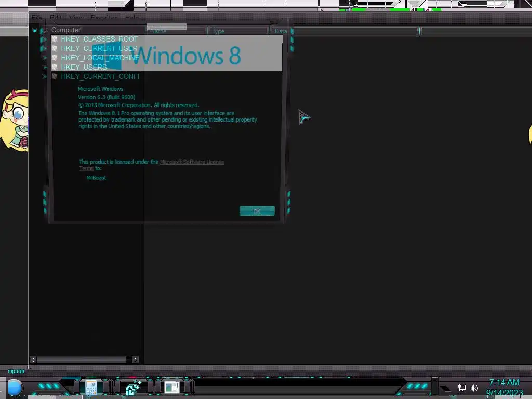Expand the HKEY_CURRENT_CONFIG key arrow
Screen dimensions: 532x399
coord(44,77)
